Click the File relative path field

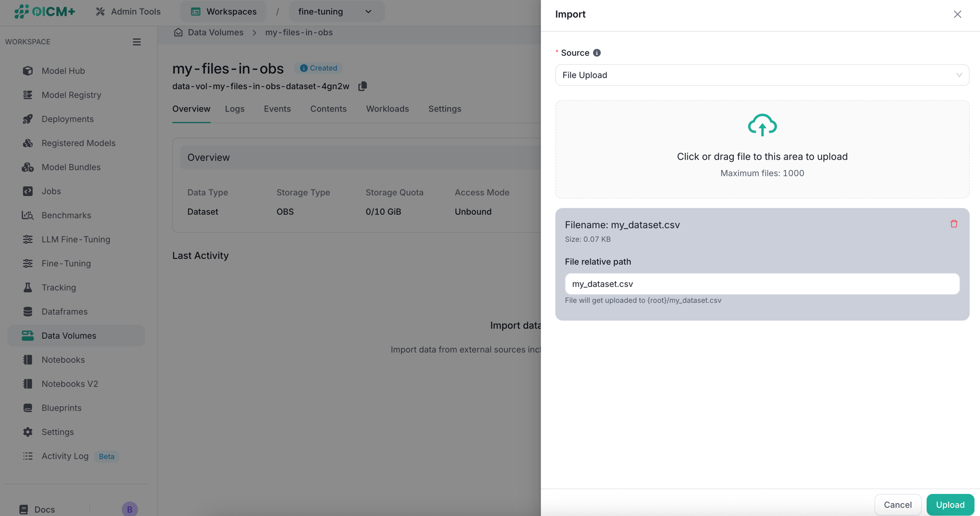click(x=762, y=284)
